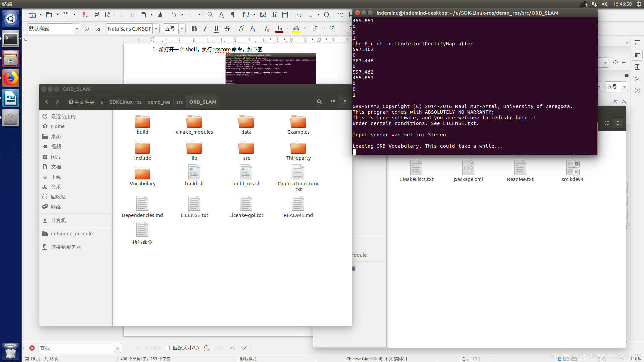Select the Vocabulary folder
The height and width of the screenshot is (362, 644).
[142, 177]
